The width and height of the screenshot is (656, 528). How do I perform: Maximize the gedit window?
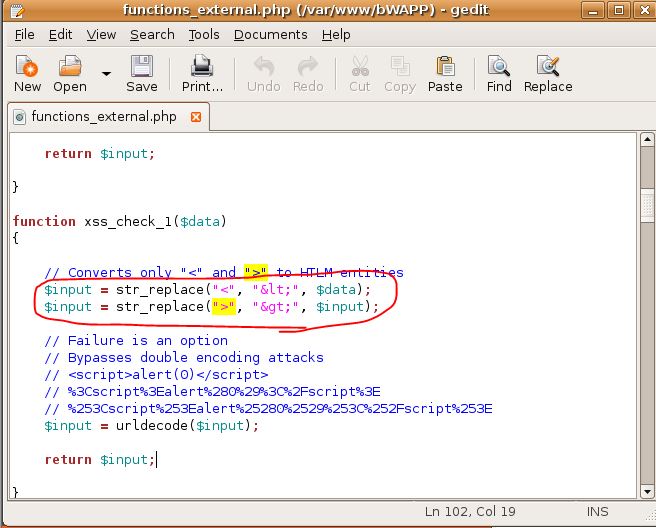tap(619, 10)
